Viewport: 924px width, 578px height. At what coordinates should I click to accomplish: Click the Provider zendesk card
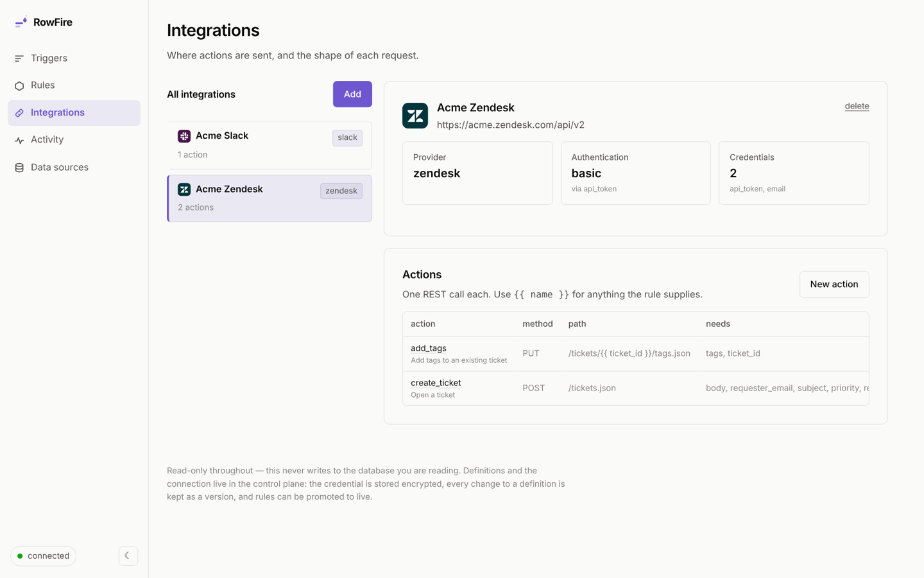click(477, 173)
